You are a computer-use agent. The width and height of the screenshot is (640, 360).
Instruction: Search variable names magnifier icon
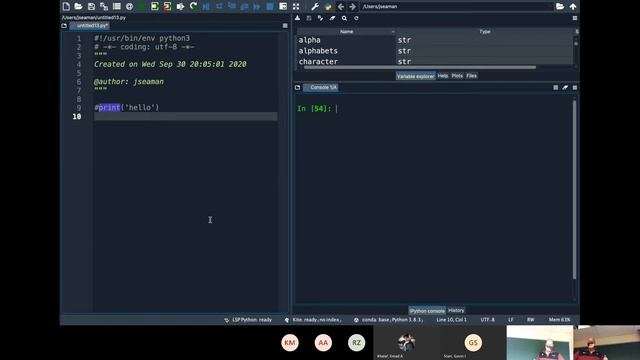point(344,18)
